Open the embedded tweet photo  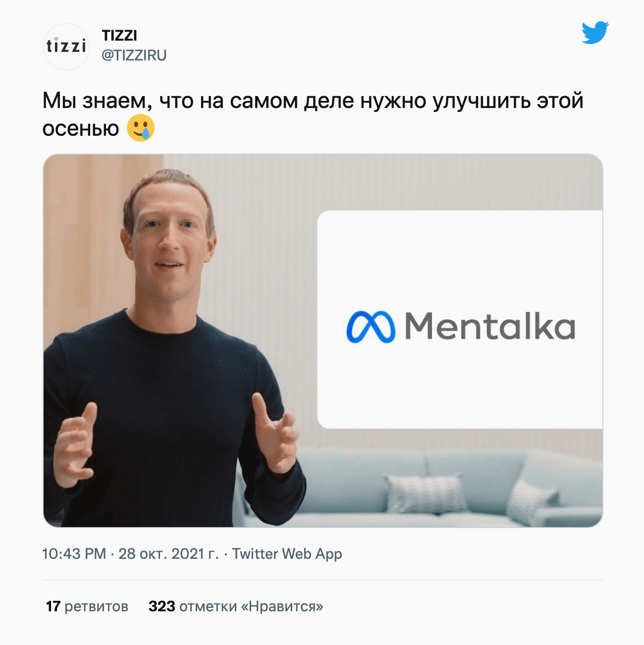(323, 340)
